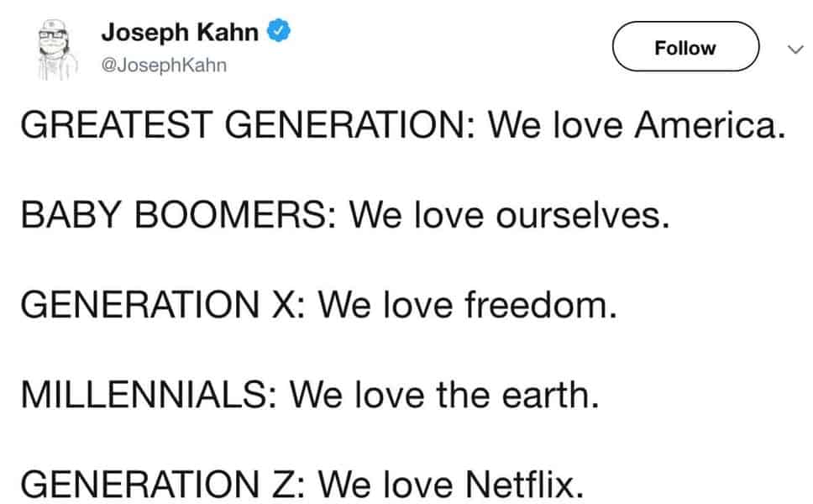Click the blue verified badge
This screenshot has width=813, height=504.
279,33
